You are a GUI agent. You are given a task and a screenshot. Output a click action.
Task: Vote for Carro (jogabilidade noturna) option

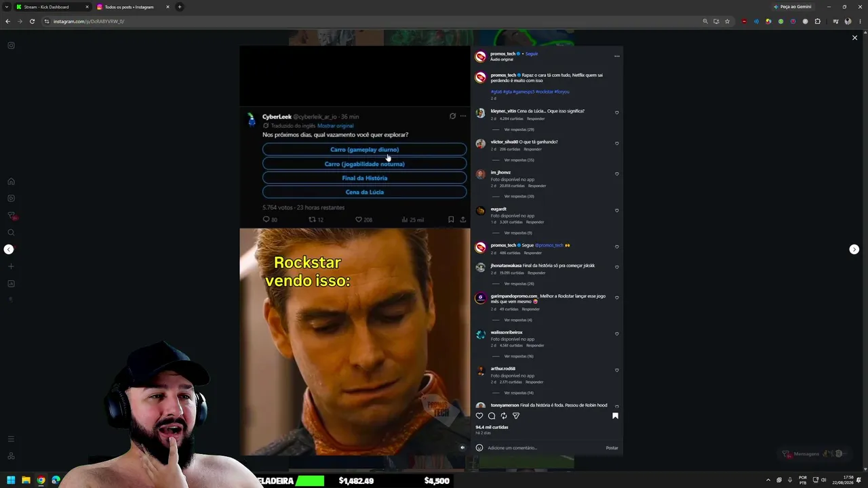pos(365,164)
